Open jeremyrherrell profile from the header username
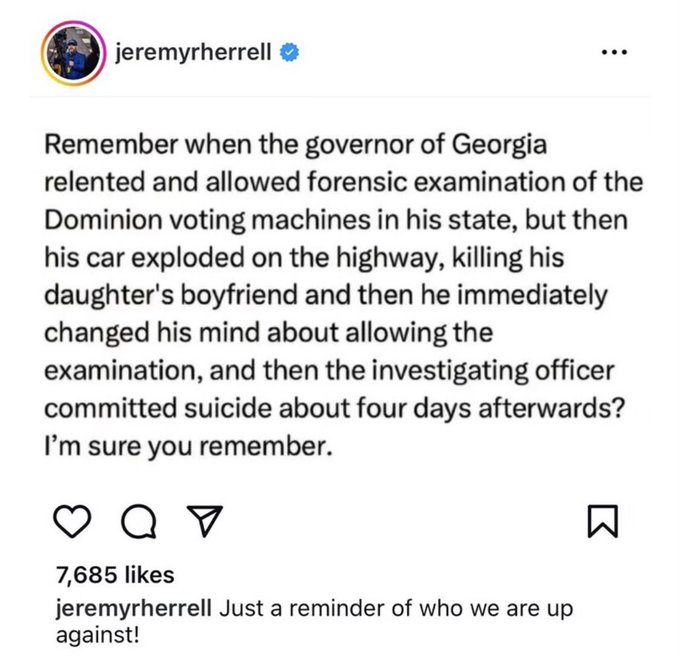Viewport: 680px width, 659px height. pyautogui.click(x=193, y=52)
